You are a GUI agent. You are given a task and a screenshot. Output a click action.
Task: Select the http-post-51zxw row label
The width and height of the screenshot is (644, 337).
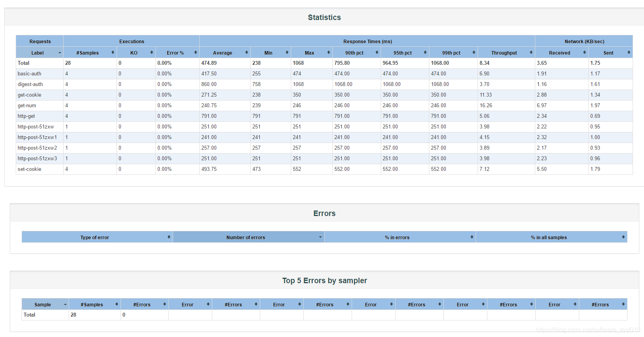click(x=36, y=126)
